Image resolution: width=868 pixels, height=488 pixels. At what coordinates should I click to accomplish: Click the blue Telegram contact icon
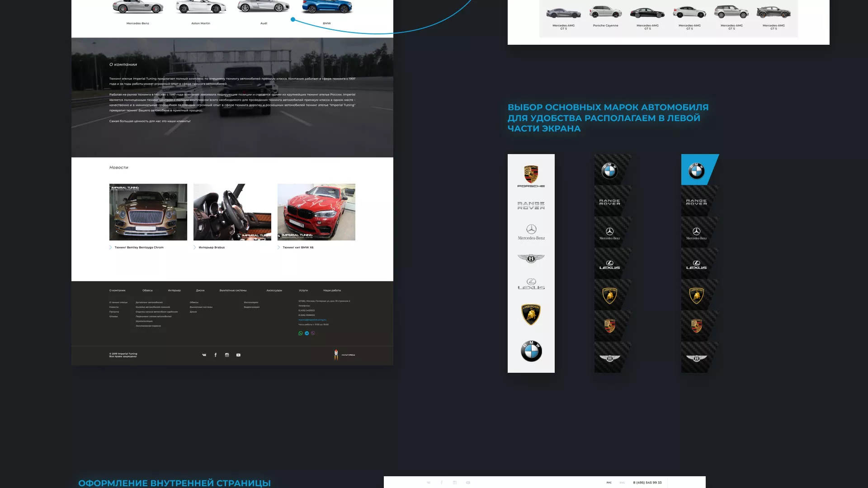pyautogui.click(x=307, y=333)
